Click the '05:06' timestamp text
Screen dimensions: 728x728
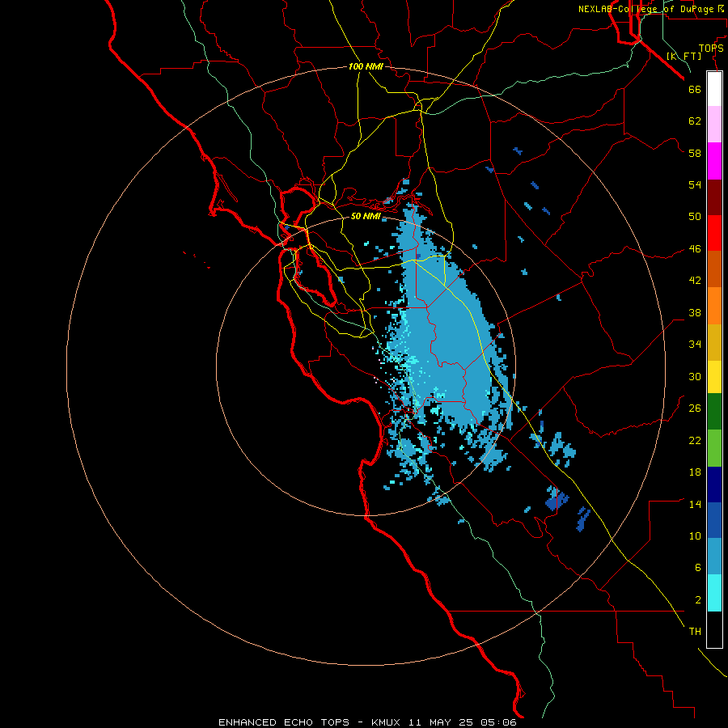click(498, 722)
